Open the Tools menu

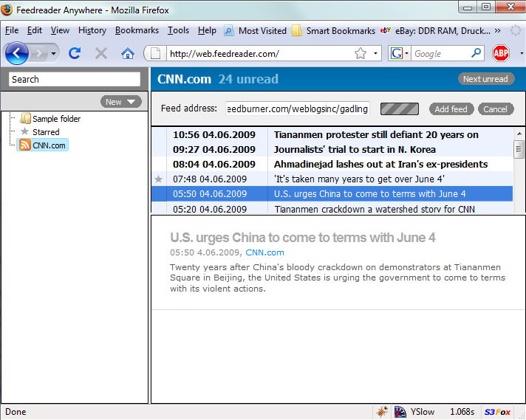coord(178,30)
